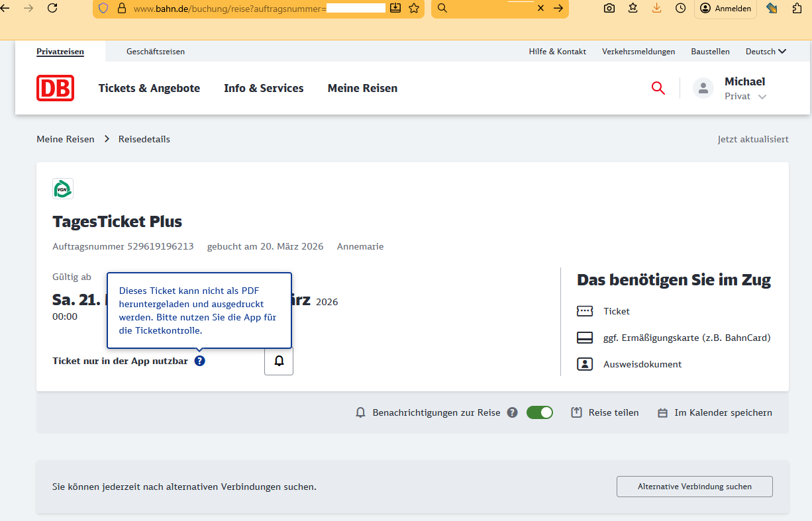Click the bookmark star in address bar
Screen dimensions: 812x521
point(414,8)
